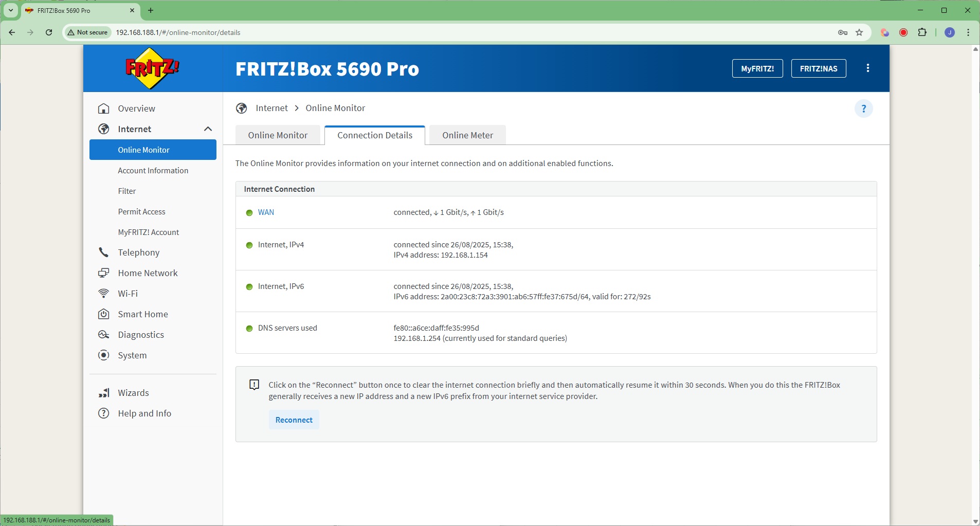Switch to the Online Monitor tab

[278, 135]
